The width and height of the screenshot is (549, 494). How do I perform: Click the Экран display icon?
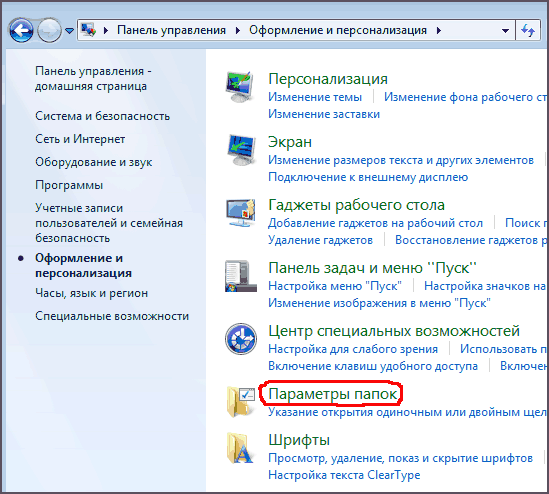pos(241,150)
